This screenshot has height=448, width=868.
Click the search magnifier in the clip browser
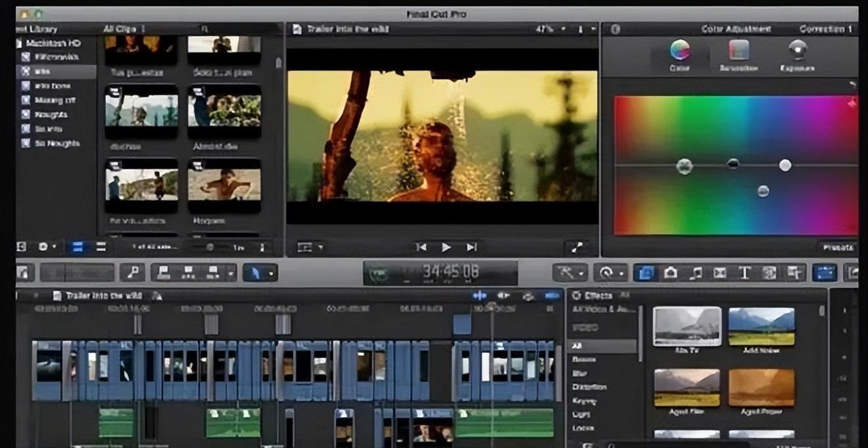pos(205,29)
